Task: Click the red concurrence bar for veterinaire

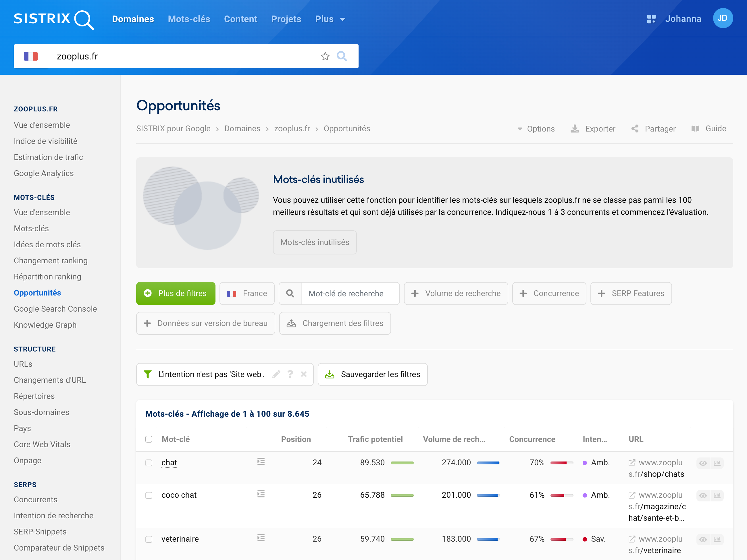Action: tap(562, 539)
